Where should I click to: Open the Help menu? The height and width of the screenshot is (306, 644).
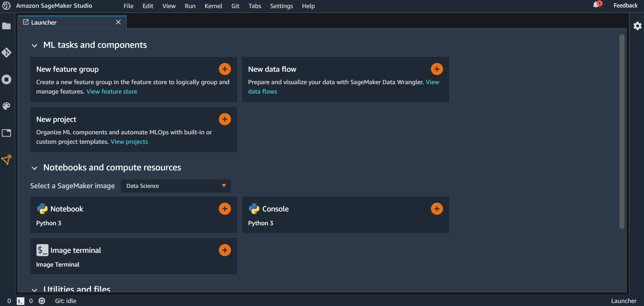point(309,6)
